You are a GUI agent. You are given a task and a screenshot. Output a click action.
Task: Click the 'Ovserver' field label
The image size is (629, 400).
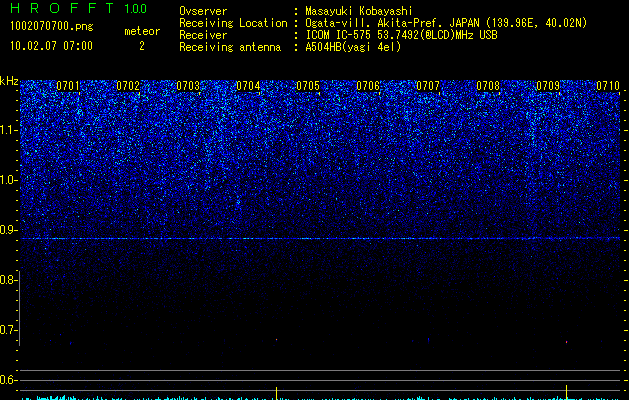tap(203, 11)
